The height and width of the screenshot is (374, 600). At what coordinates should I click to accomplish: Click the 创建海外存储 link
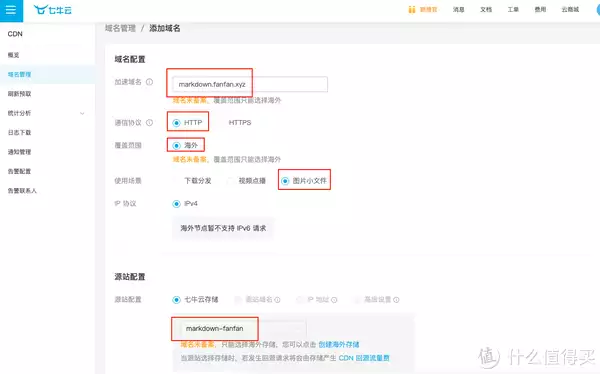339,345
